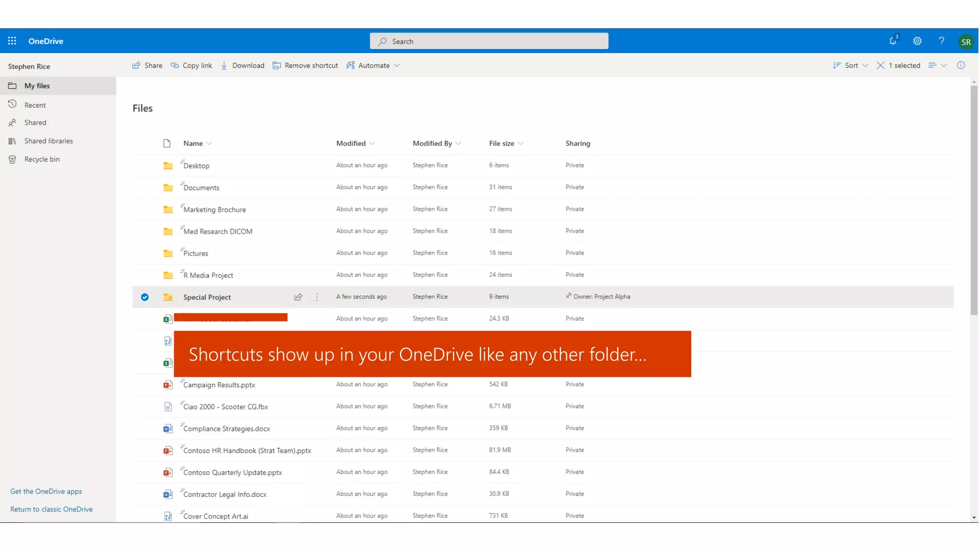Image resolution: width=980 pixels, height=551 pixels.
Task: Open the app launcher waffle icon
Action: [x=12, y=41]
